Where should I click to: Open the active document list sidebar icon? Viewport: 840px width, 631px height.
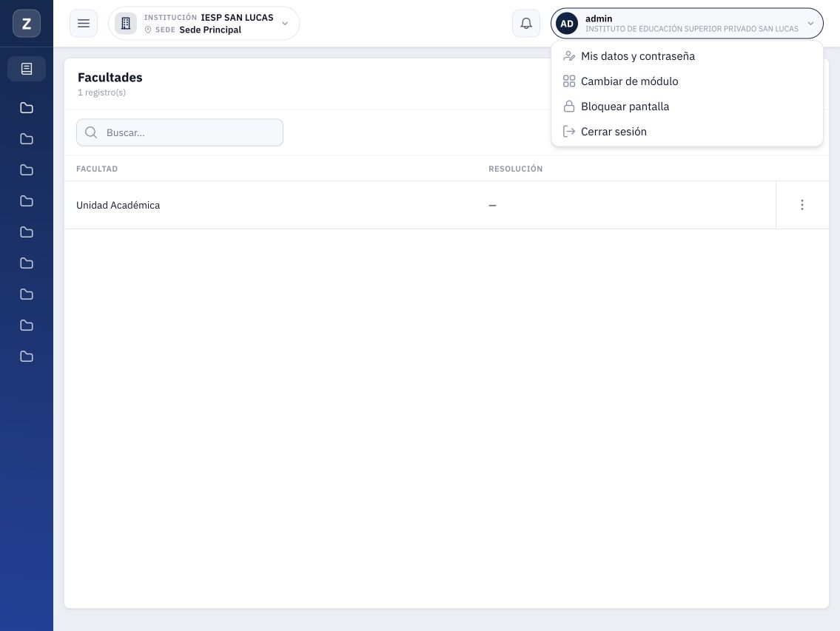point(26,69)
